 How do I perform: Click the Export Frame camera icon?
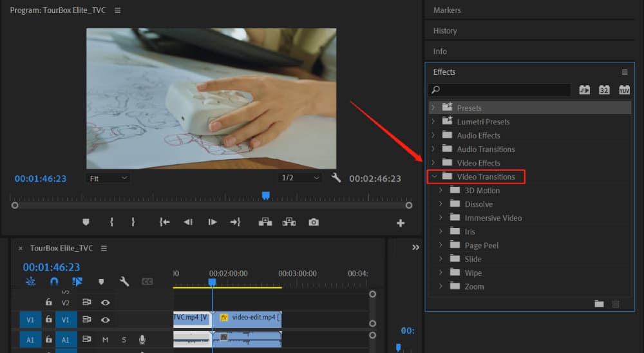point(314,222)
